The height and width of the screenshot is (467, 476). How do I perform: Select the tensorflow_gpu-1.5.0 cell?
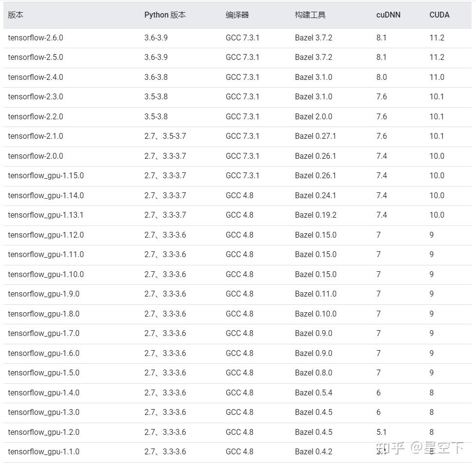(x=44, y=373)
